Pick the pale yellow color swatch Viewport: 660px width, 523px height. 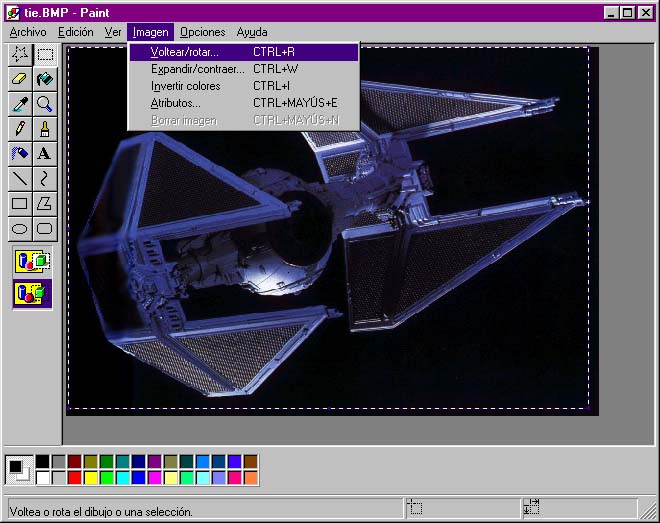[x=170, y=478]
